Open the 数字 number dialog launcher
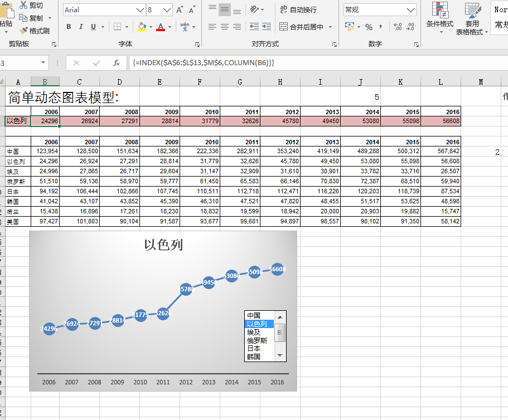Image resolution: width=508 pixels, height=420 pixels. (x=417, y=45)
